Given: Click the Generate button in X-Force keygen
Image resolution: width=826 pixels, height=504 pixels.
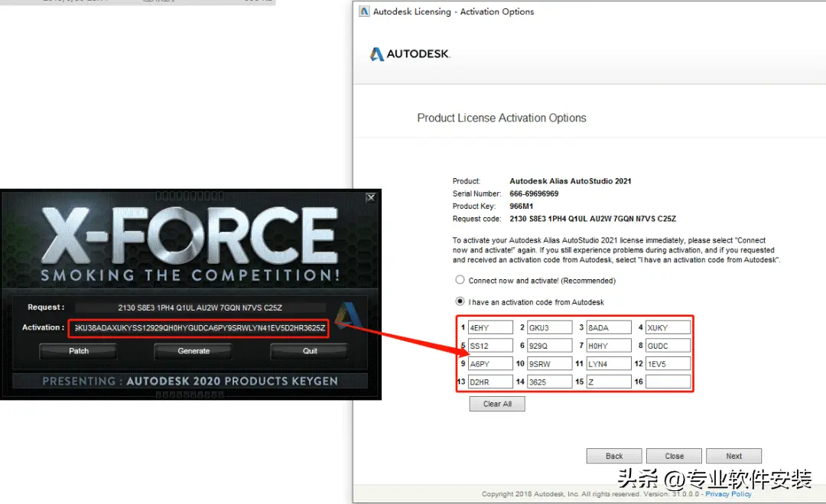Looking at the screenshot, I should point(193,351).
